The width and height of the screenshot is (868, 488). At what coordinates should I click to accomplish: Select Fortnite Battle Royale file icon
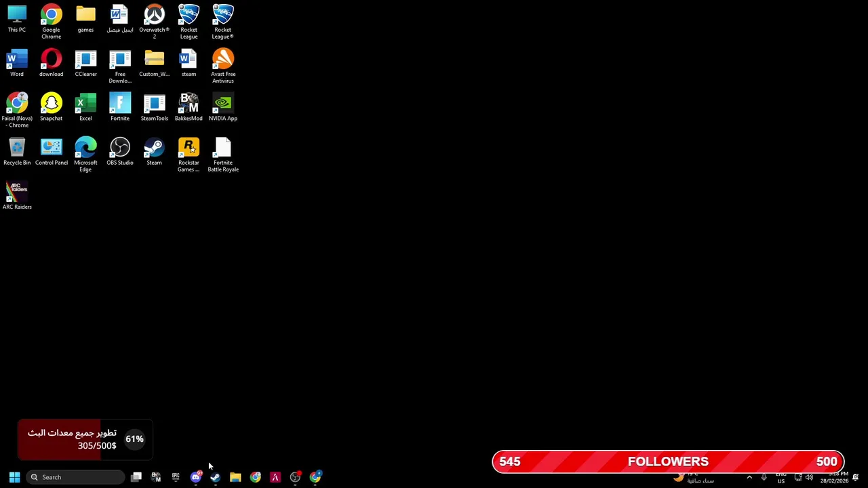click(x=223, y=155)
